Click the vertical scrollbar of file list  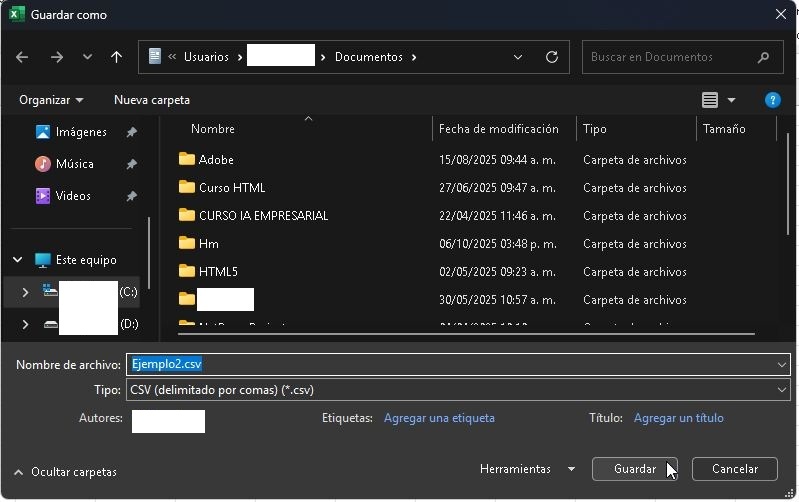coord(788,183)
